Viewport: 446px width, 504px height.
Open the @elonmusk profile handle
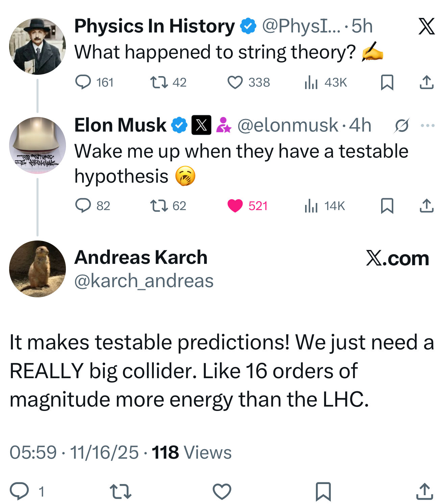[288, 125]
